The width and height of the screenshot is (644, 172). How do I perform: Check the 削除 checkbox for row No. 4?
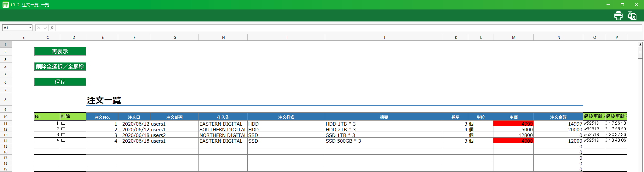point(63,140)
